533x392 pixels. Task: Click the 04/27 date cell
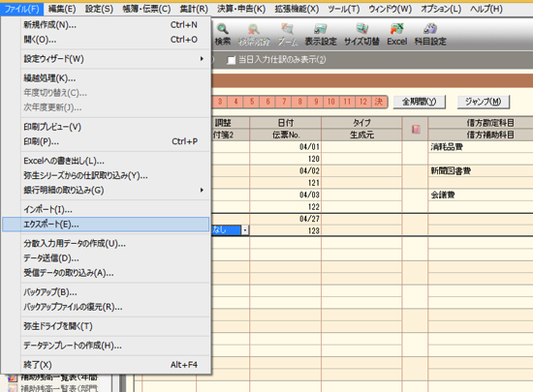285,219
